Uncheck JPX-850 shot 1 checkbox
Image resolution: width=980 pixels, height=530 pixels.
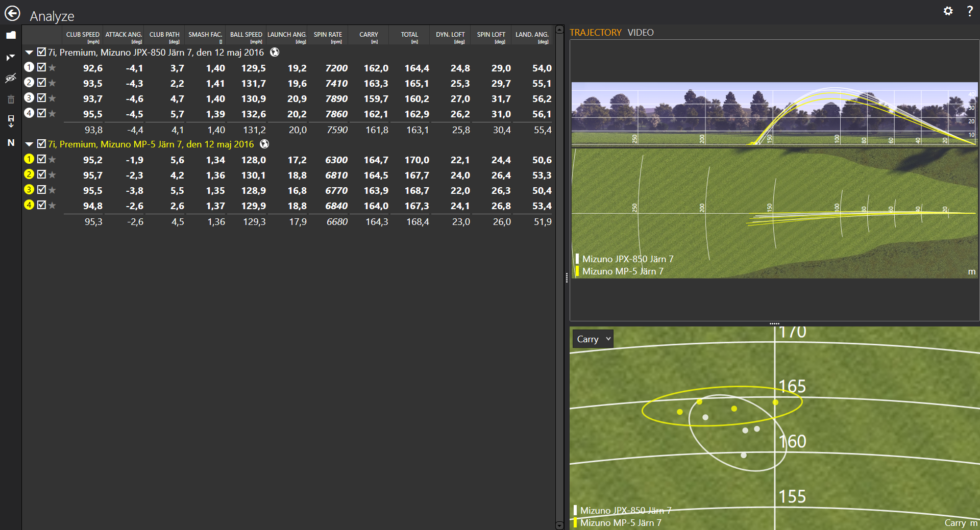click(x=41, y=67)
